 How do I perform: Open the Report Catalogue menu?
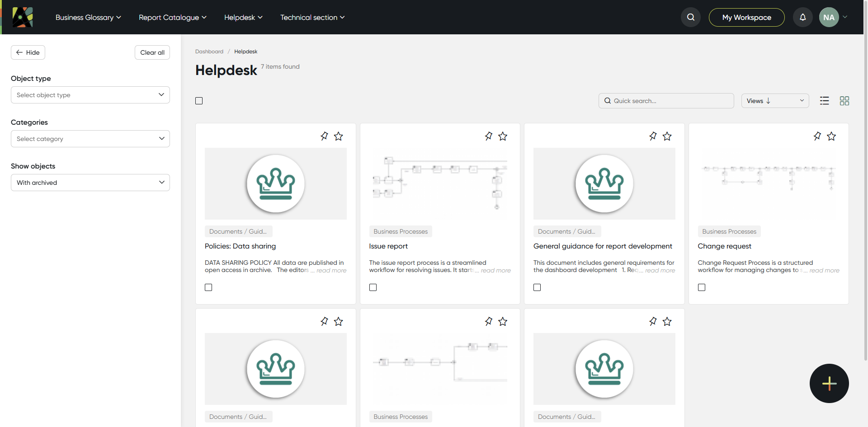[x=172, y=17]
